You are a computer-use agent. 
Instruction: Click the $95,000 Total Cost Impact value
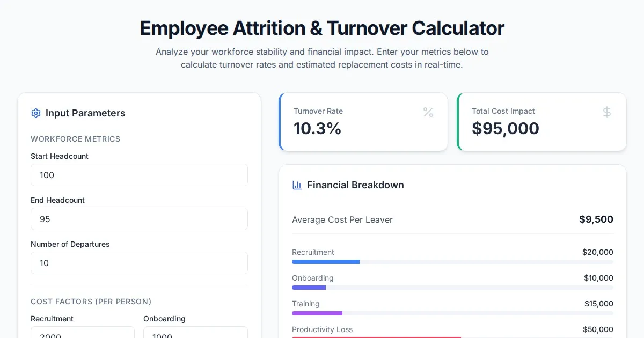click(506, 129)
